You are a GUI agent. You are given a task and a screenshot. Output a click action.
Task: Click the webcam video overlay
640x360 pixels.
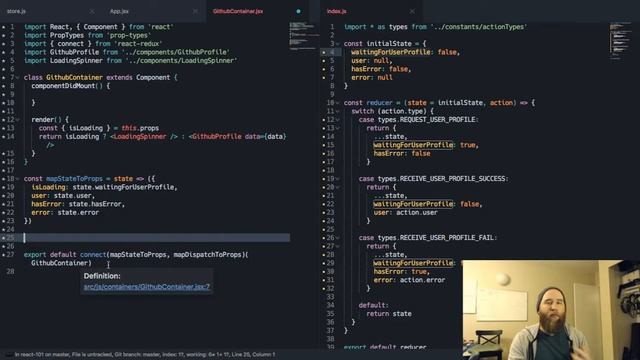coord(551,310)
